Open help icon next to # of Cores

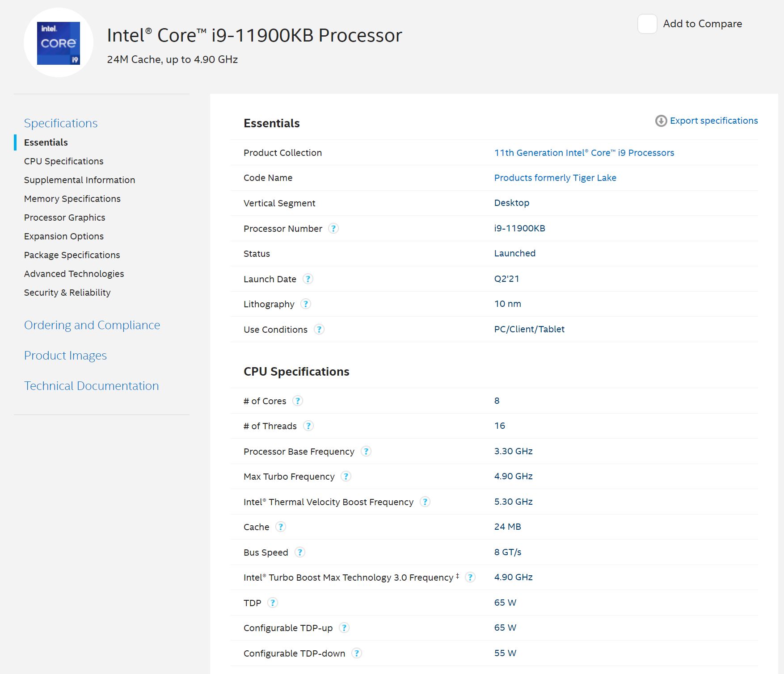[298, 401]
